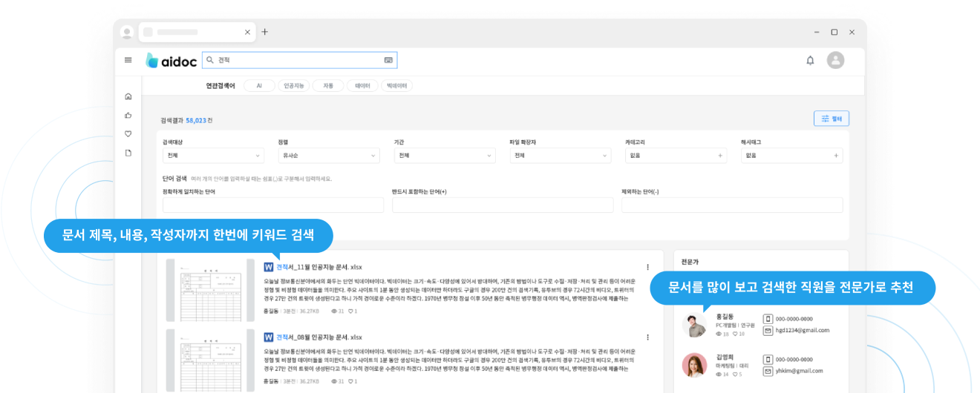This screenshot has width=980, height=393.
Task: Open preview thumbnail of 견적서_11월 문서
Action: point(210,290)
